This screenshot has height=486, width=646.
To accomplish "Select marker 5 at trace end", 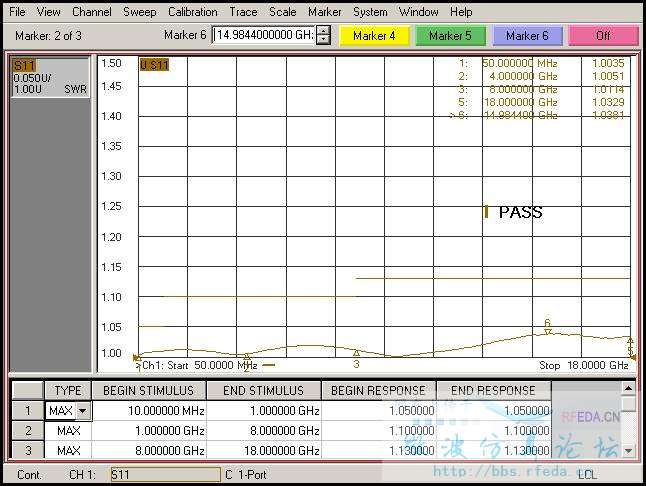I will click(630, 341).
